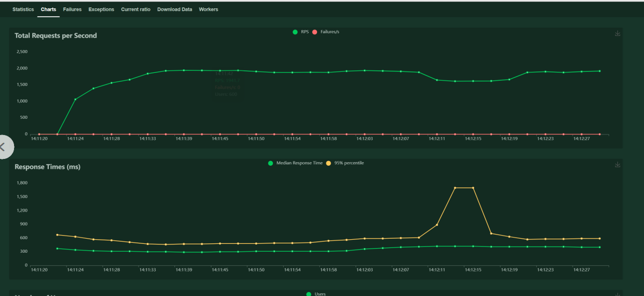
Task: Download the Total Requests per Second chart image
Action: click(617, 33)
